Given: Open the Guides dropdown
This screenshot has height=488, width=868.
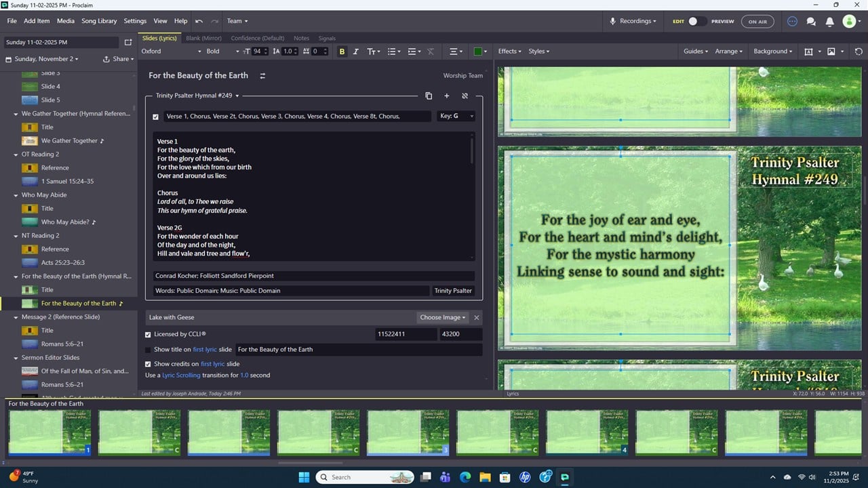Looking at the screenshot, I should 696,52.
